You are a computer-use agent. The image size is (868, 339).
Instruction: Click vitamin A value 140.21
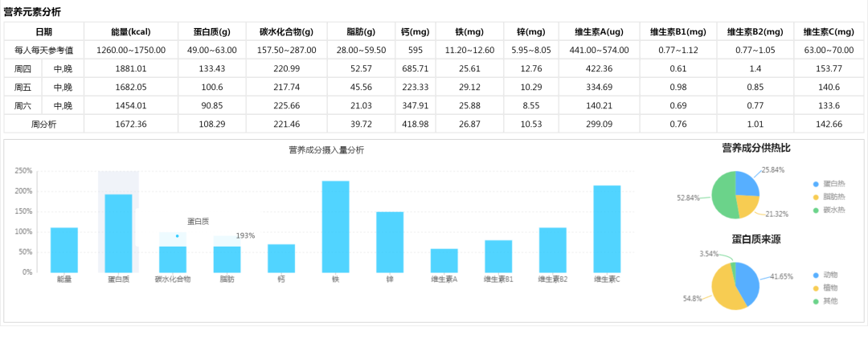[599, 105]
